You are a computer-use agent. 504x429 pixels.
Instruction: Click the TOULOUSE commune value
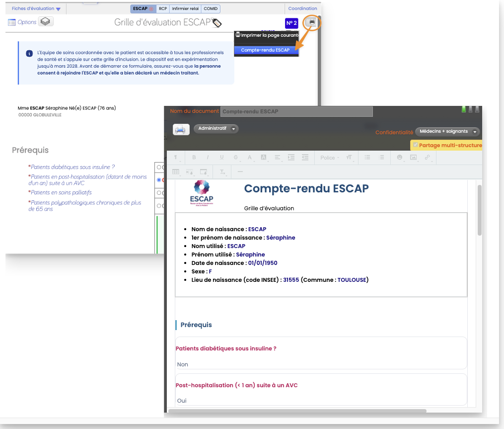[x=352, y=280]
